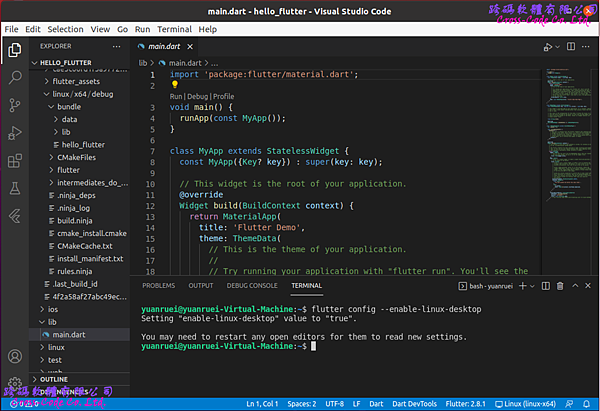Open the Search view in activity bar

(15, 76)
